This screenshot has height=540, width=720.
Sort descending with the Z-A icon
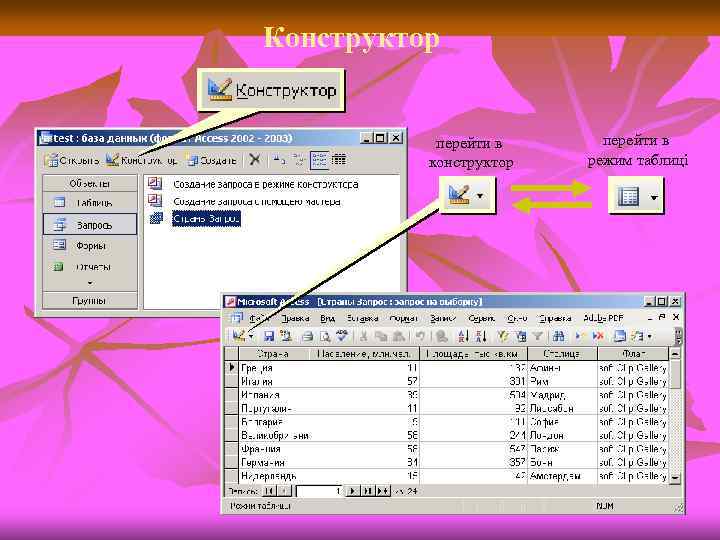pos(481,336)
